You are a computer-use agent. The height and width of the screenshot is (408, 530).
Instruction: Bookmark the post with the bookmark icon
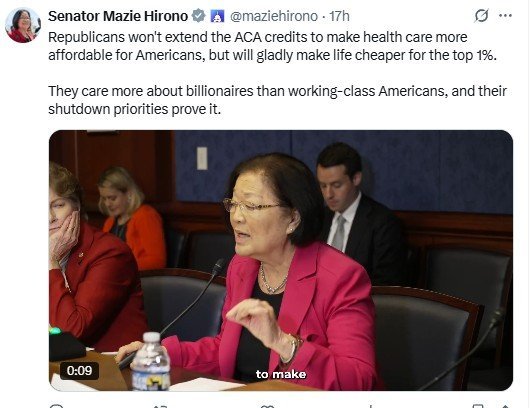[478, 406]
